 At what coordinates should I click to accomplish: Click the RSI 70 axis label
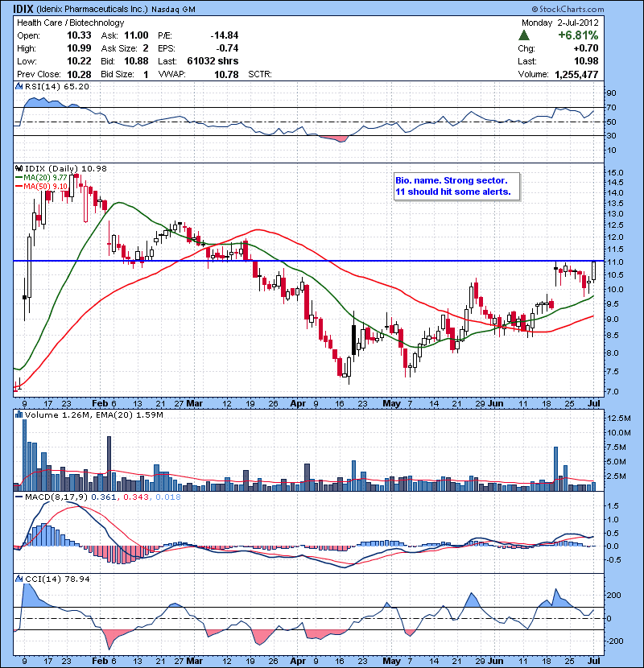611,107
